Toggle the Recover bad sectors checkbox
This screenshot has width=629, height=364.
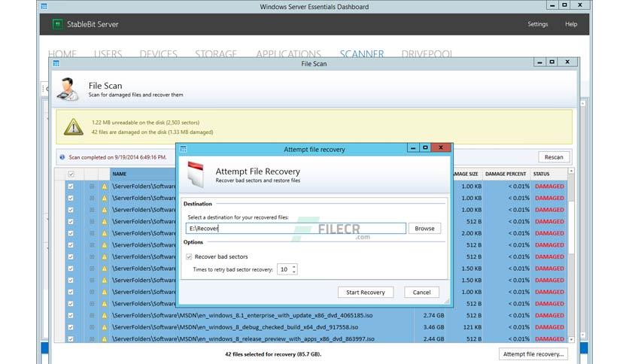189,256
